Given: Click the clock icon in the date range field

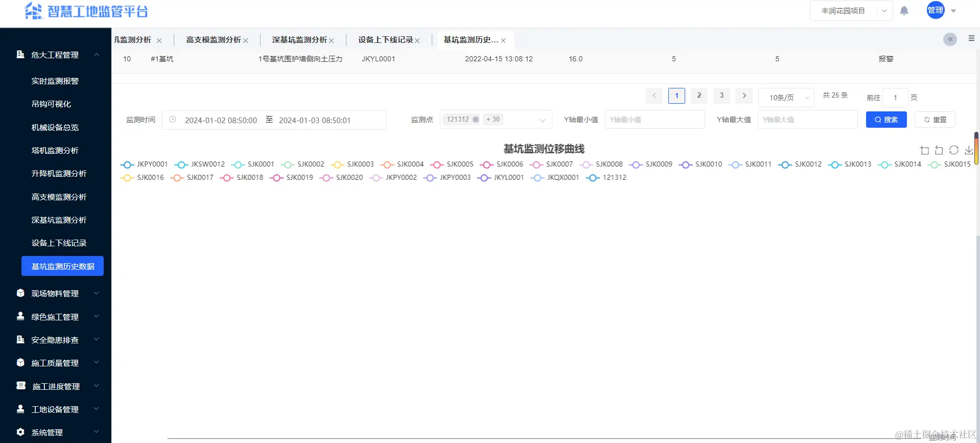Looking at the screenshot, I should (173, 120).
